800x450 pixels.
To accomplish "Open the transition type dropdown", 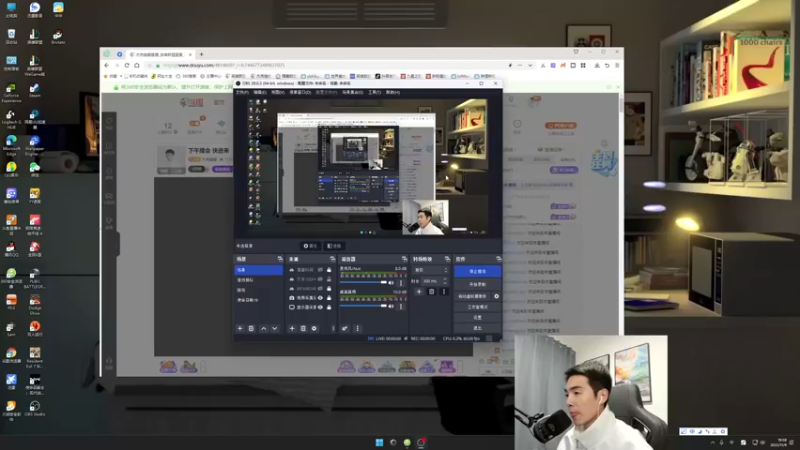I will coord(430,270).
